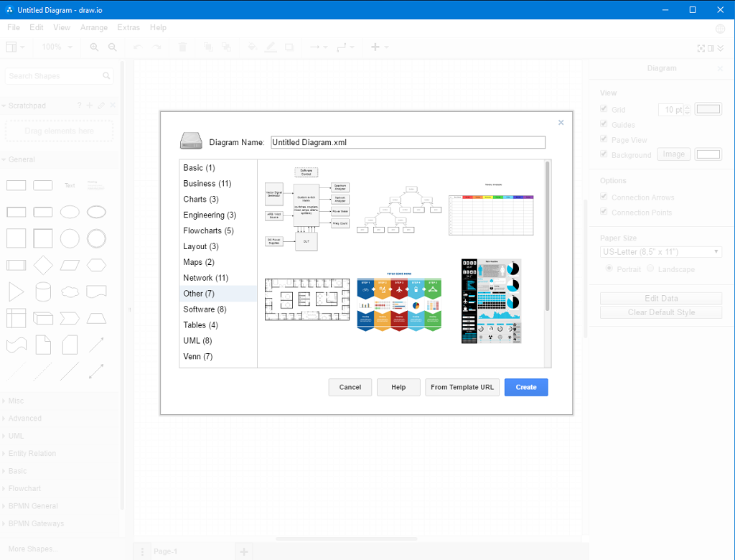Click the shadow icon in toolbar
735x560 pixels.
point(289,47)
